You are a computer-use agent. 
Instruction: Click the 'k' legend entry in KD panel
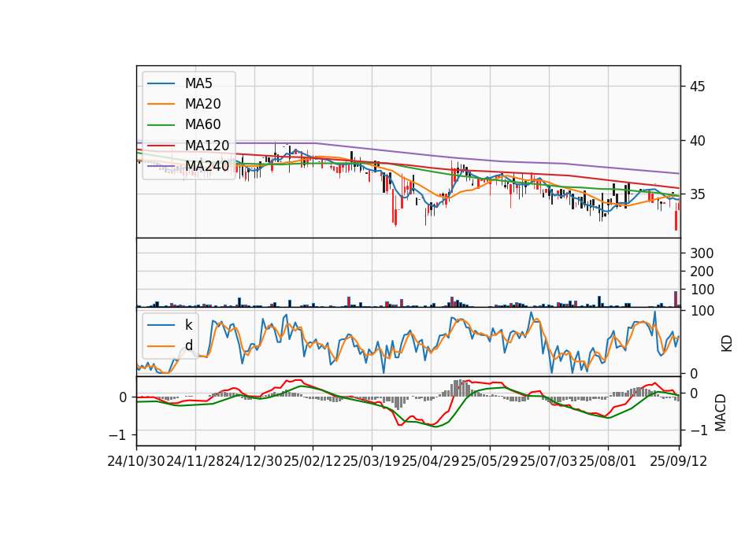tap(188, 325)
